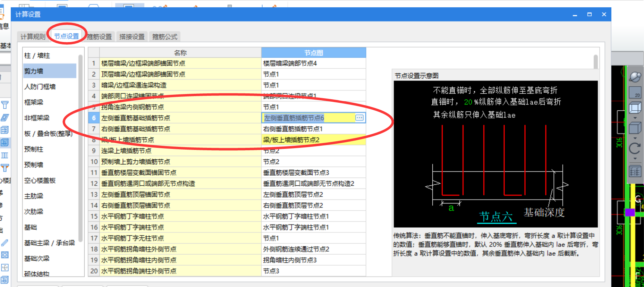Click the purple square element in the drawing

point(630,212)
